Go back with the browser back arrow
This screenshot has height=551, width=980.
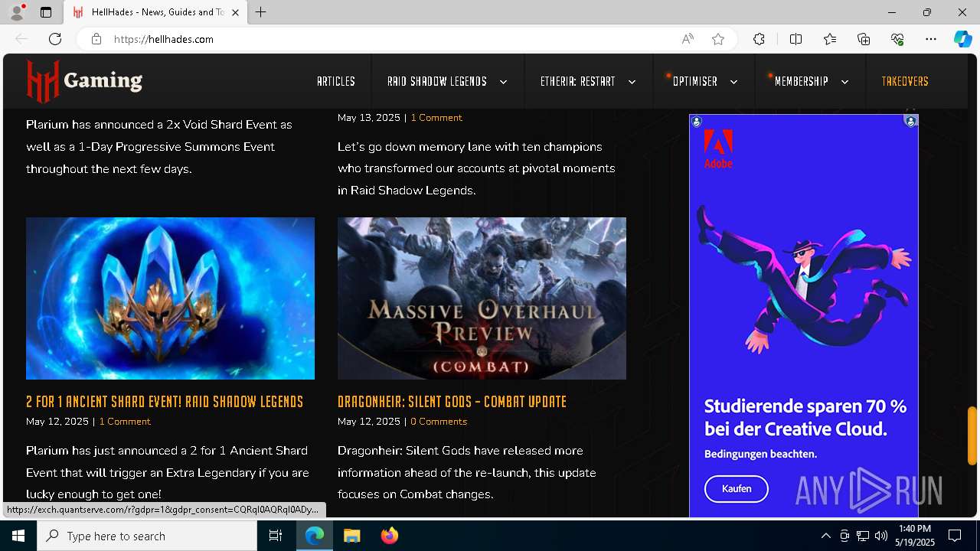[21, 39]
